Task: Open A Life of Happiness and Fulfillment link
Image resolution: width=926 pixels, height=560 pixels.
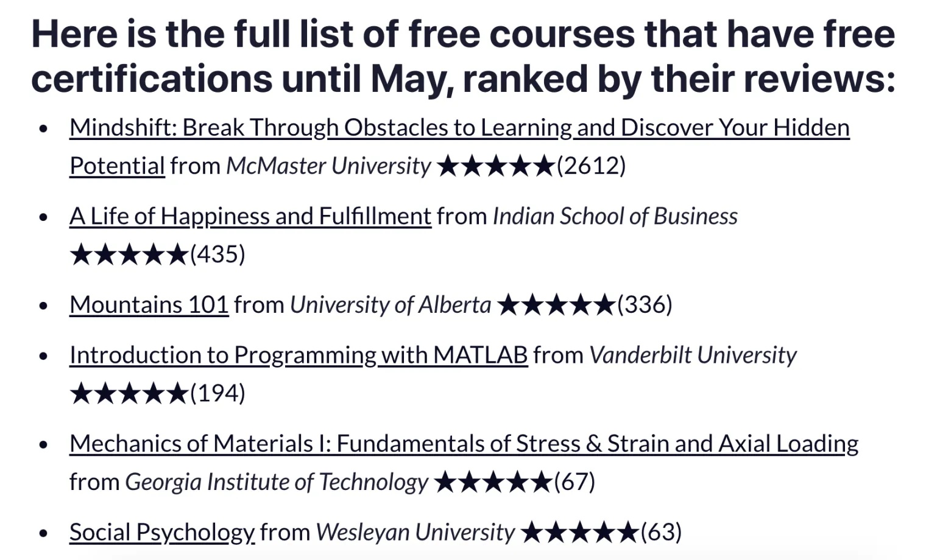Action: click(x=250, y=217)
